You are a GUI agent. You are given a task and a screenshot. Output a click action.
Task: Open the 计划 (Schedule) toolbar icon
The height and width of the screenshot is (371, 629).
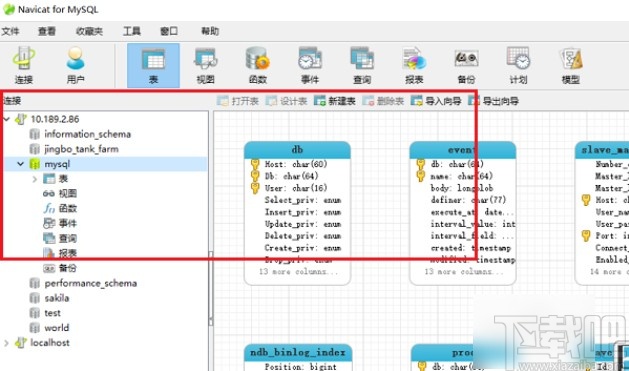[x=518, y=65]
